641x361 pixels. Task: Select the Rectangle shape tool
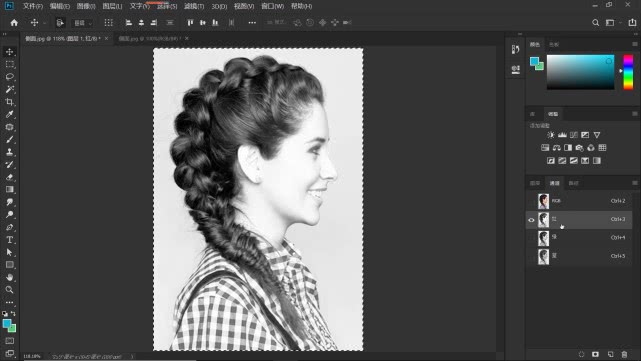coord(9,265)
